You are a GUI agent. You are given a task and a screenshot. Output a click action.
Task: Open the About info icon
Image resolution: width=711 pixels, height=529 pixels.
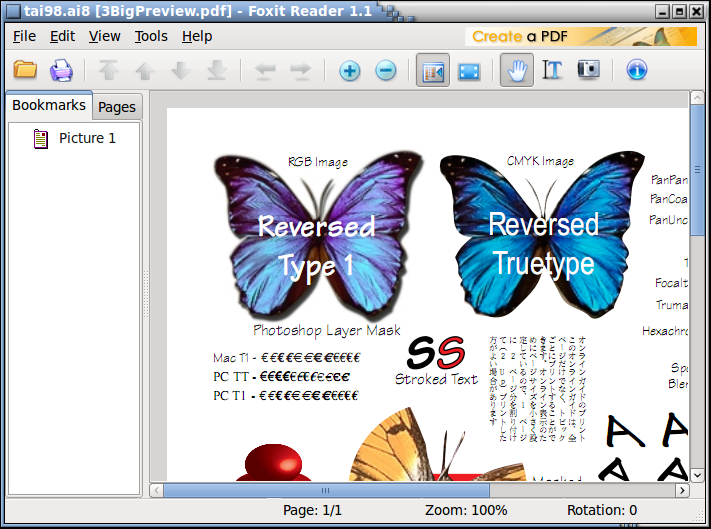(637, 71)
